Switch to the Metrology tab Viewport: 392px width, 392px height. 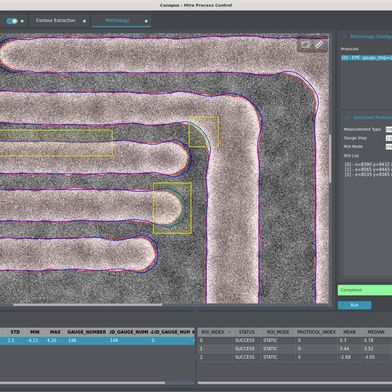pyautogui.click(x=117, y=21)
